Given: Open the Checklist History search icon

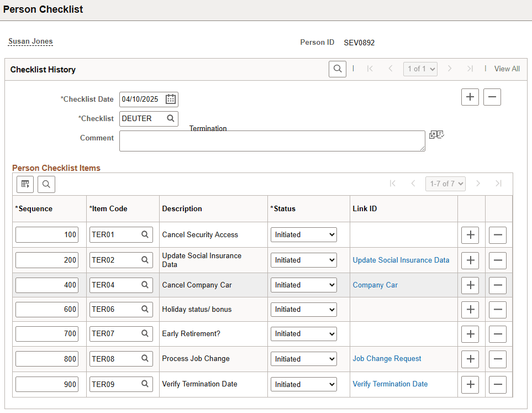Looking at the screenshot, I should click(337, 69).
